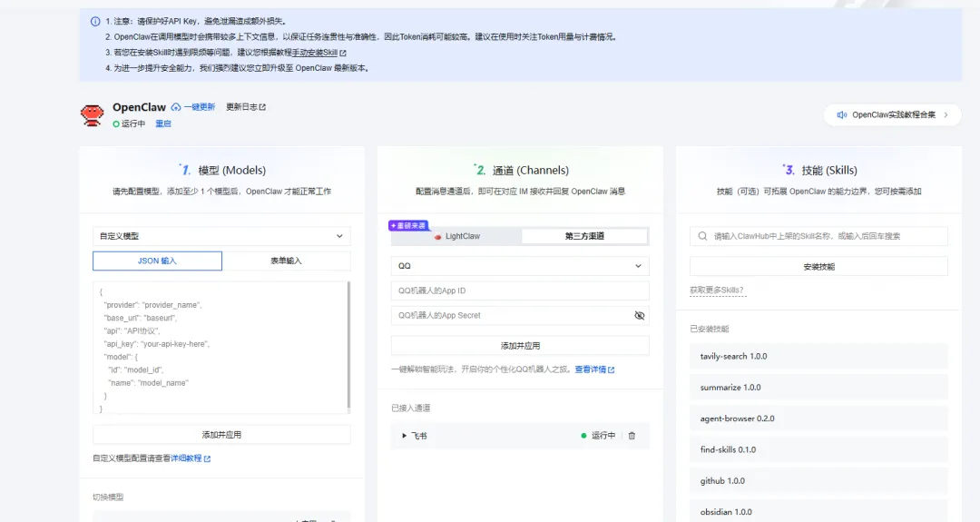The image size is (980, 522).
Task: Open 手动安装Skill tutorial link in notice
Action: point(314,53)
